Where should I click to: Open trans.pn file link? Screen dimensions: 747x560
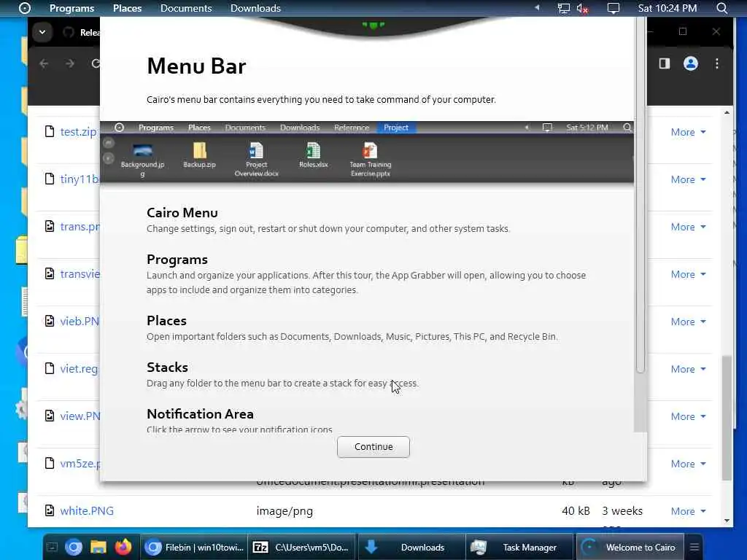click(x=80, y=226)
